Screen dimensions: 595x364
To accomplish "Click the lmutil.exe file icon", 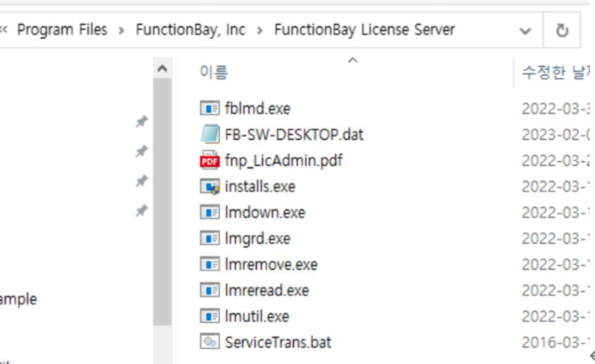I will click(210, 316).
